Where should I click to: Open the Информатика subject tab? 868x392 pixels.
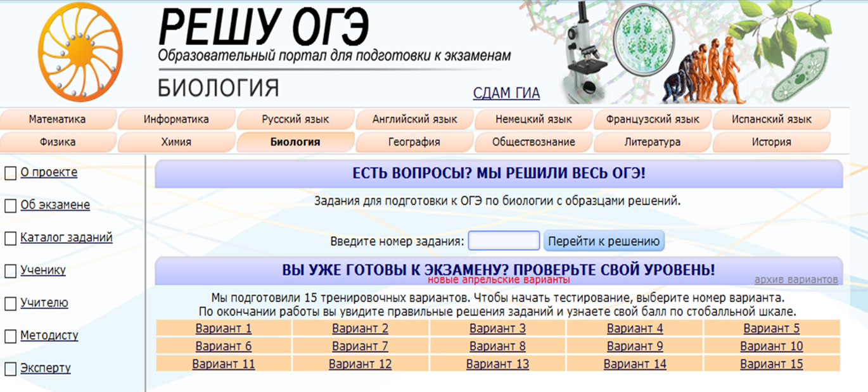[x=176, y=119]
